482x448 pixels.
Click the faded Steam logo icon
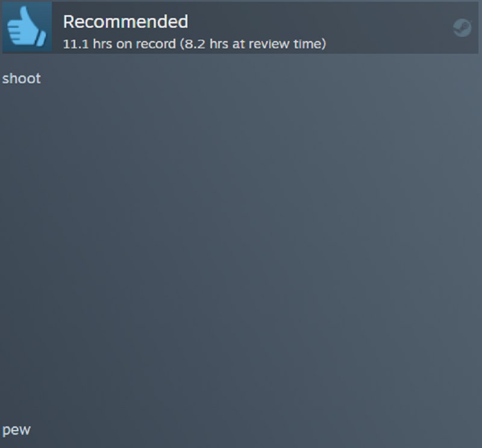tap(462, 28)
